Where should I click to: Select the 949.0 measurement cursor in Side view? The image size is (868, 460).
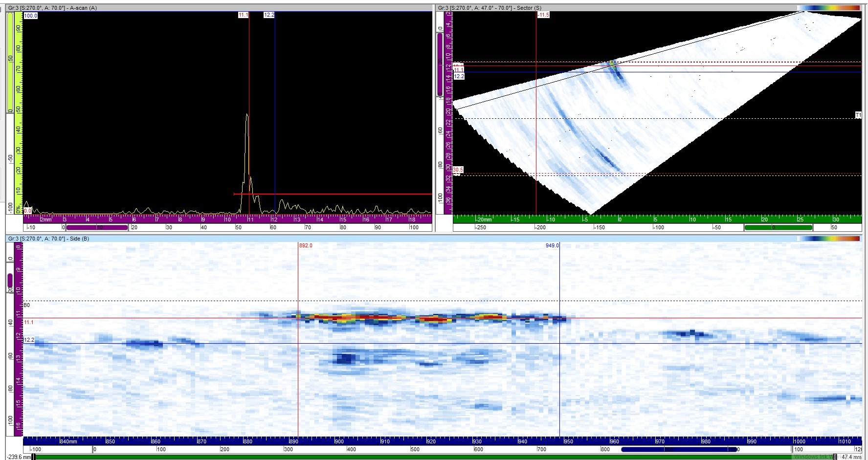552,245
